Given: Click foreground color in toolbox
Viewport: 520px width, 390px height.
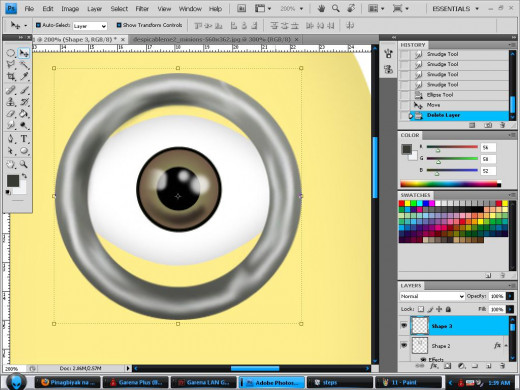Looking at the screenshot, I should click(13, 181).
